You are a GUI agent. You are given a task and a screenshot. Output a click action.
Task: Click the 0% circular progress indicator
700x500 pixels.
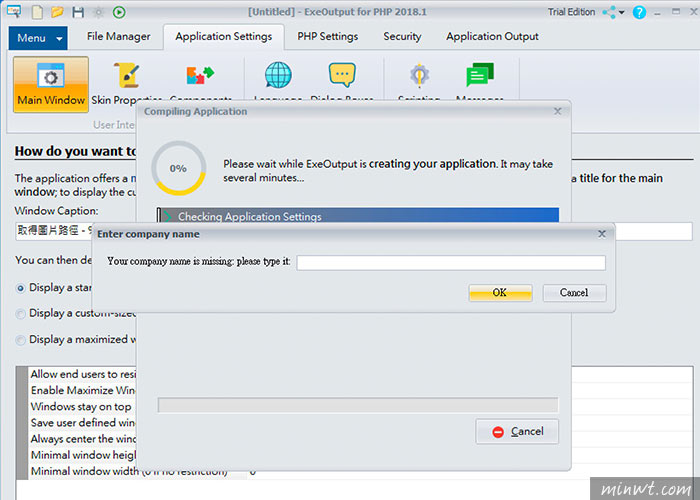[x=179, y=168]
